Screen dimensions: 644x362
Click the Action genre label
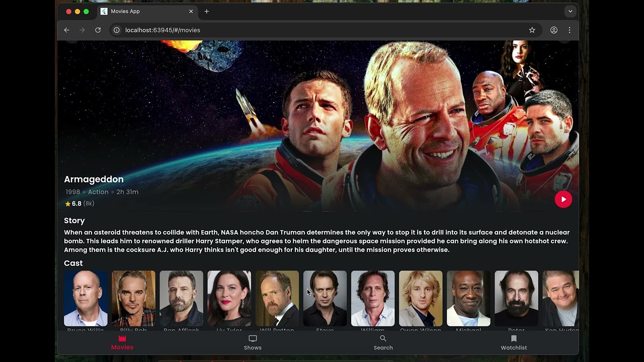click(98, 192)
